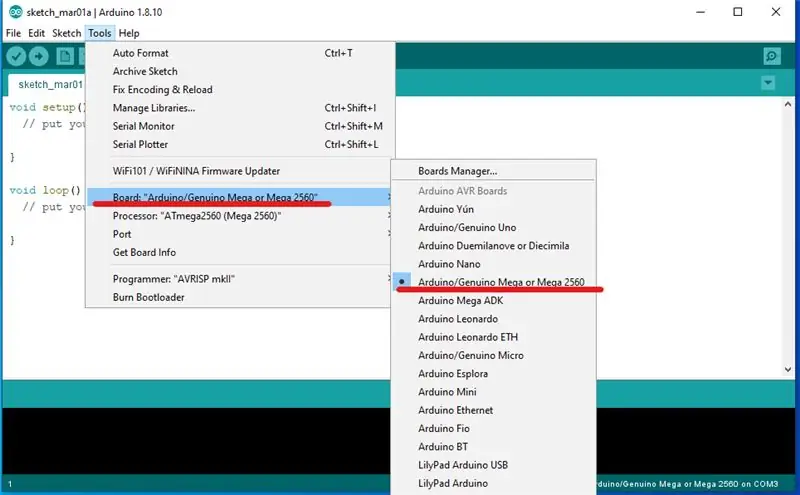Expand the Programmer AVRISP mkII submenu

[x=240, y=279]
